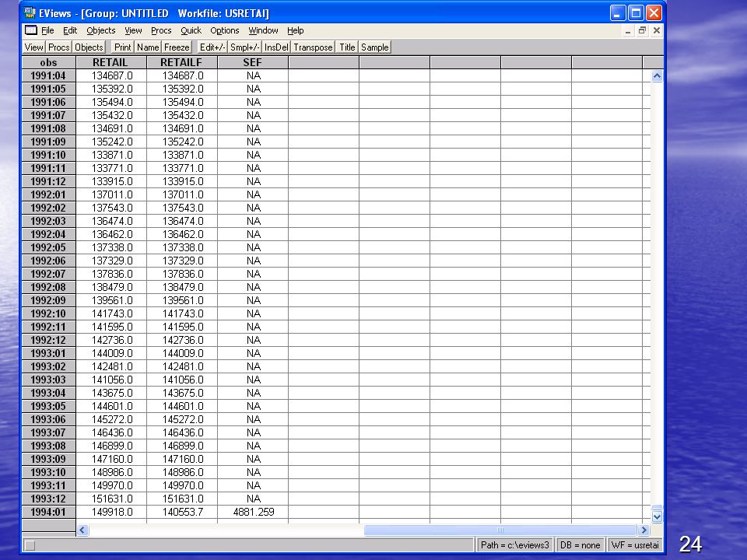The image size is (747, 560).
Task: Click the Transpose button
Action: point(313,47)
